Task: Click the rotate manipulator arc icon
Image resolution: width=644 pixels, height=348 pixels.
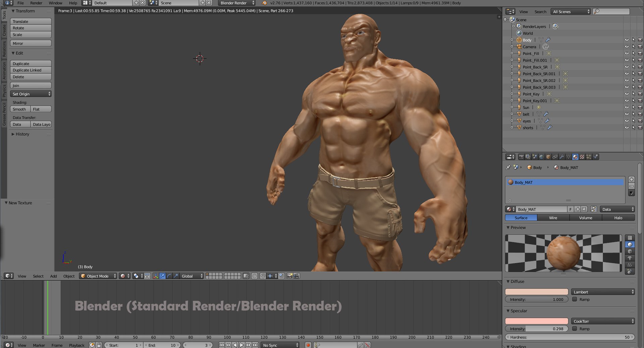Action: 169,276
